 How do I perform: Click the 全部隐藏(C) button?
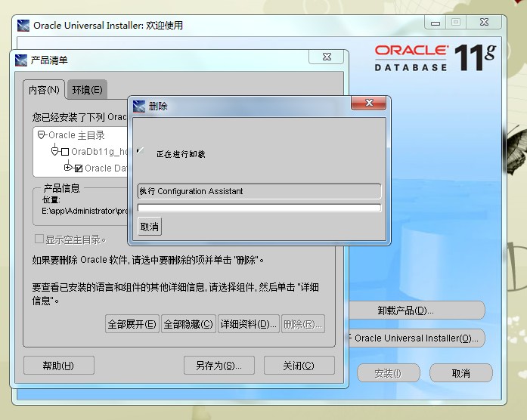coord(188,324)
